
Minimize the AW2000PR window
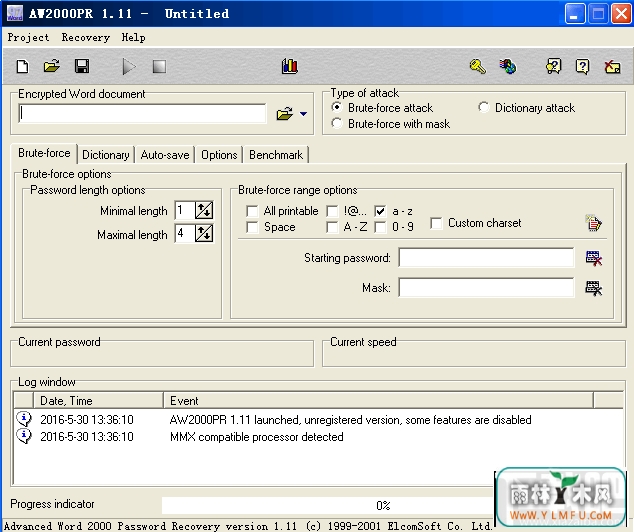(574, 14)
